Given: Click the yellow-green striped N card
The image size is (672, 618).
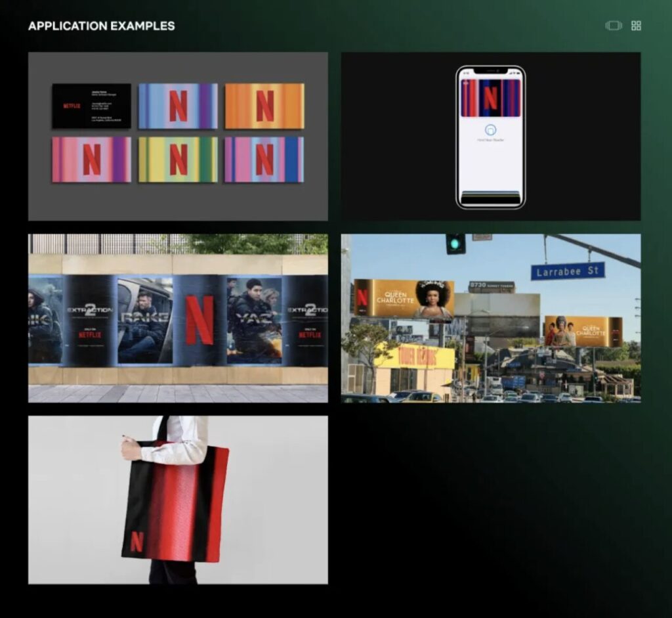Looking at the screenshot, I should 178,160.
